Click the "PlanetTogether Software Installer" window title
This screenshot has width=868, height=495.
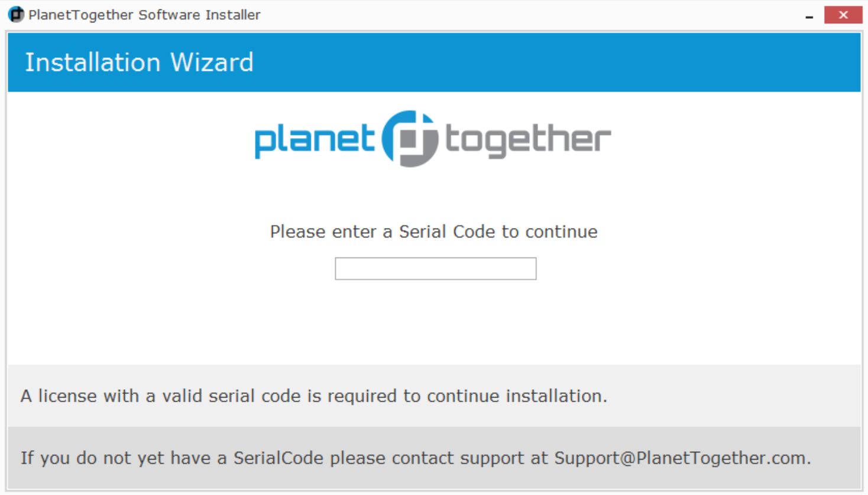pyautogui.click(x=144, y=15)
